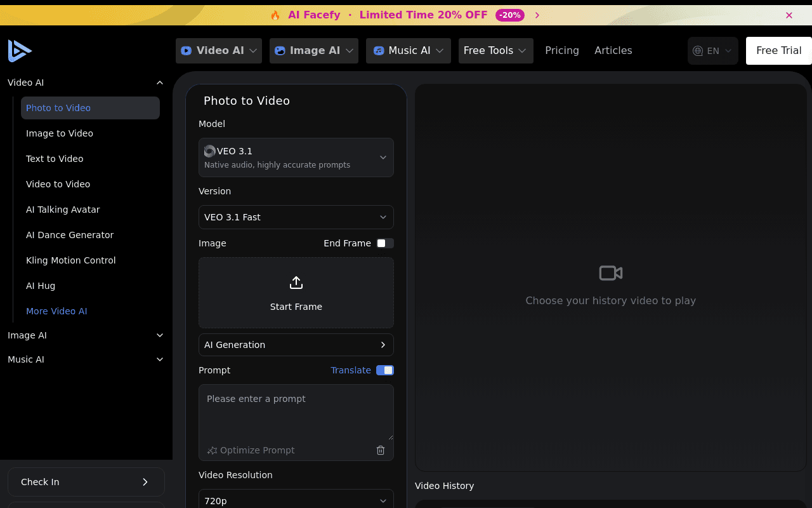Select AI Talking Avatar in the sidebar

pos(63,210)
